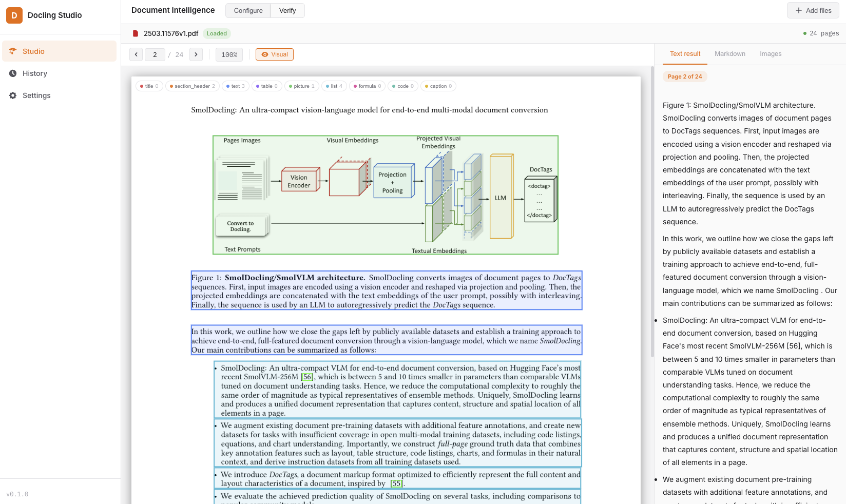The width and height of the screenshot is (846, 504).
Task: Toggle the formula label filter chip
Action: 368,86
